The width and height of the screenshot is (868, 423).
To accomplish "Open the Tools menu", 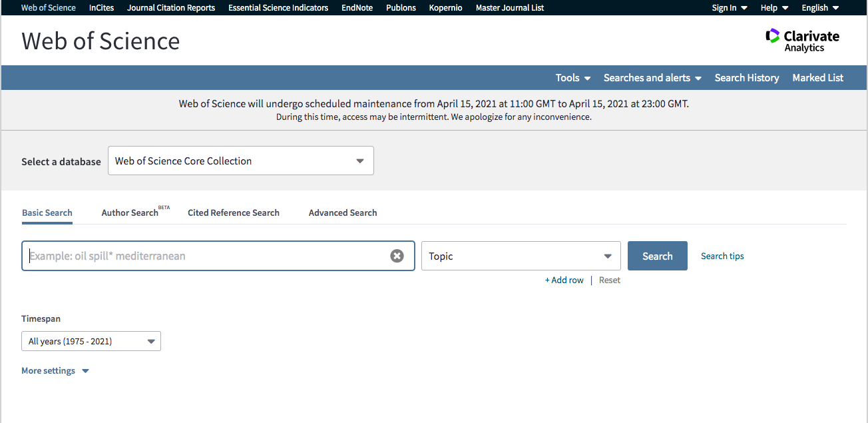I will 573,77.
